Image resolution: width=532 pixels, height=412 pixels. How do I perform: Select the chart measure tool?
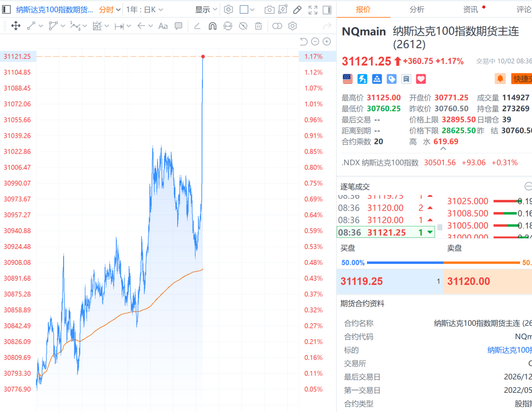98,26
